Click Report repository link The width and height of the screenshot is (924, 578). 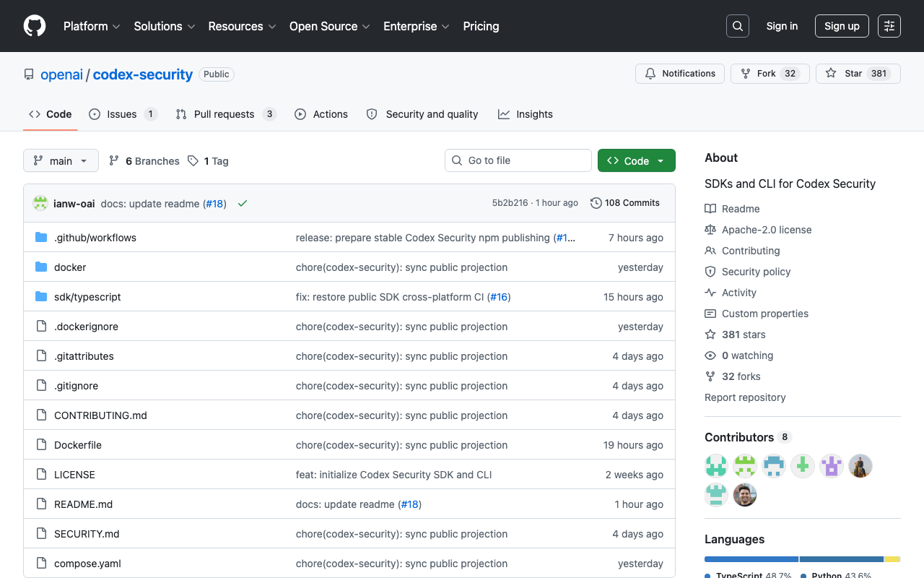(x=745, y=397)
